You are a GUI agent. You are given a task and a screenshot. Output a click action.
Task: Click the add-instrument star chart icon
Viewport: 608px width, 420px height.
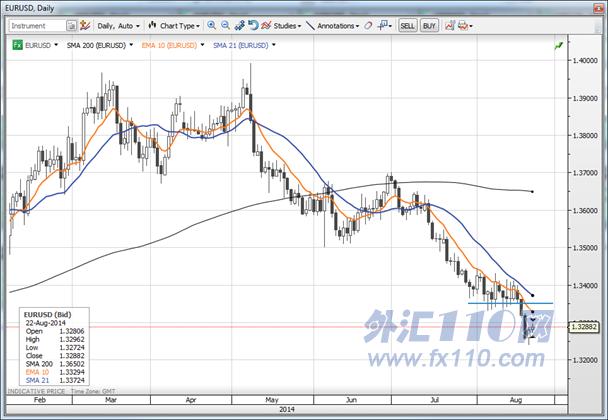(85, 26)
